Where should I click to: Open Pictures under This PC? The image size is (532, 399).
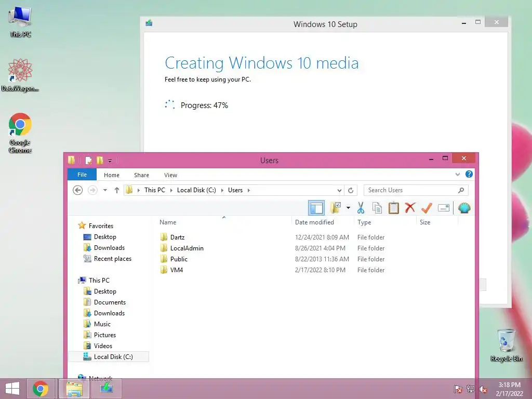pos(105,335)
